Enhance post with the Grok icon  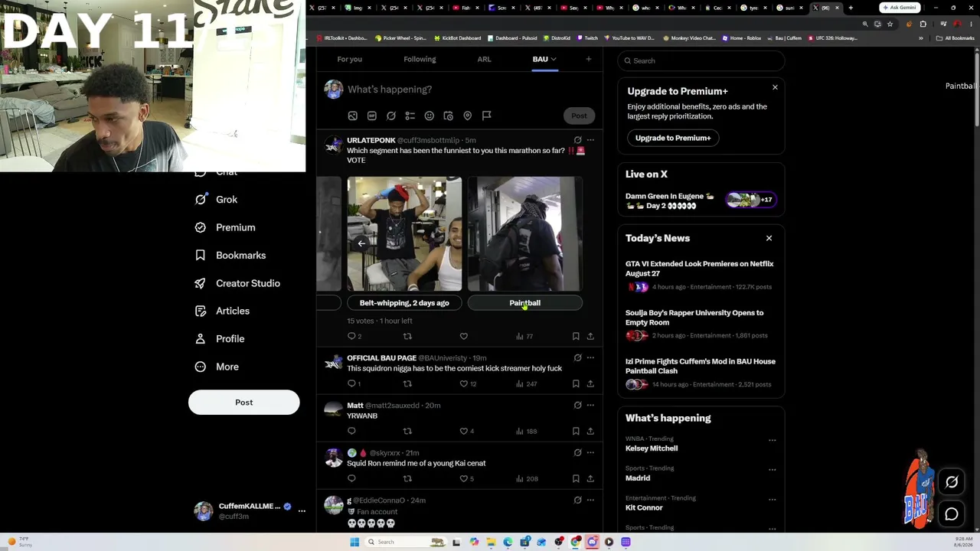[390, 116]
